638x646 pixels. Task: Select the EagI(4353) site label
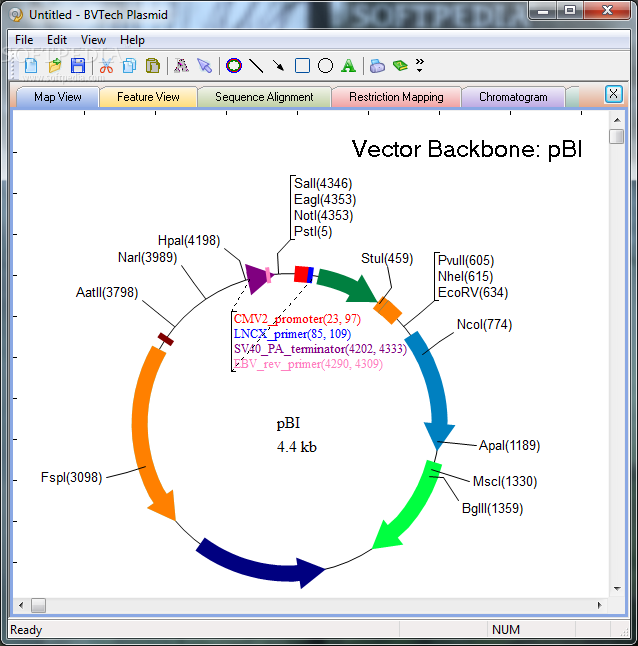(325, 199)
